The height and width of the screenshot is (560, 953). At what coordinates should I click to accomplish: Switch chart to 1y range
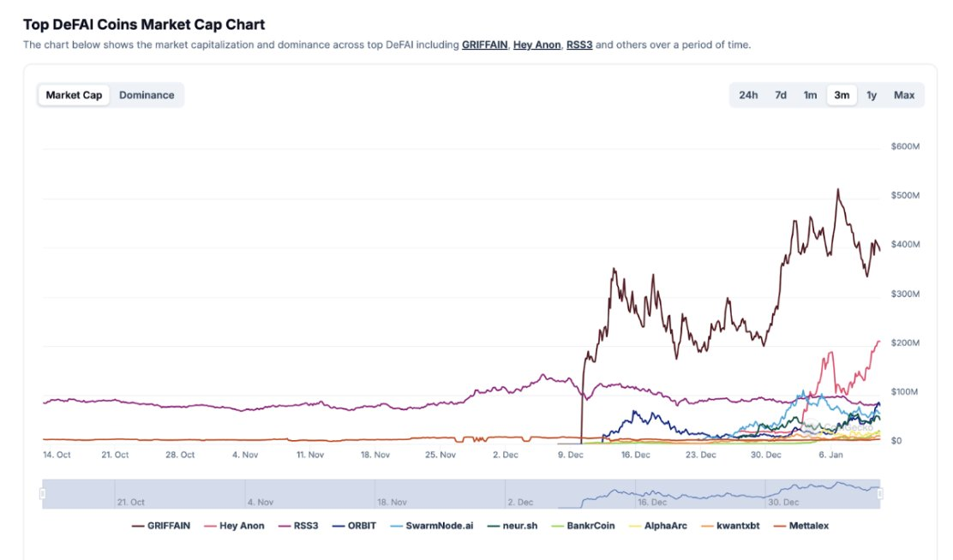pos(872,95)
